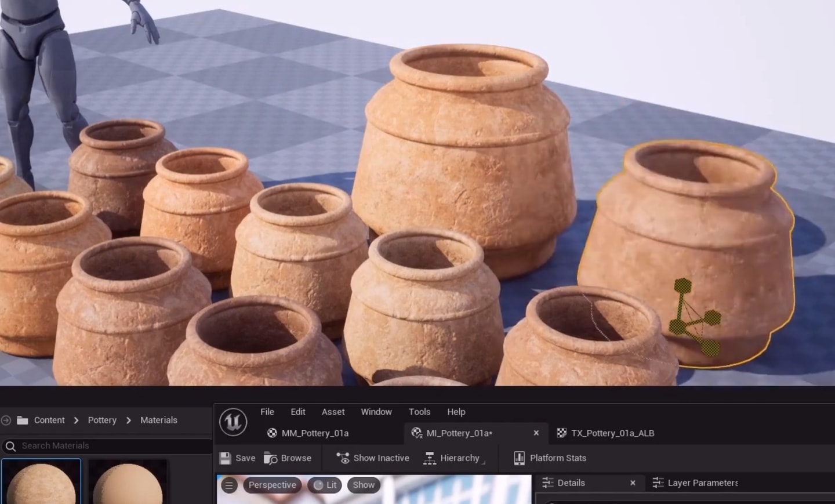The image size is (835, 504).
Task: Close the MI_Pottery_01a tab
Action: [536, 433]
